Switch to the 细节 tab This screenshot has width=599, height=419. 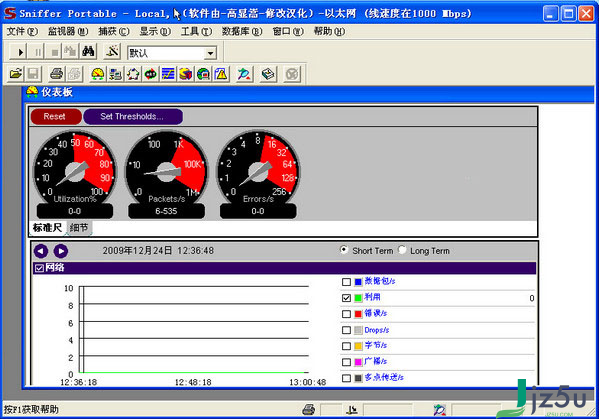click(79, 228)
